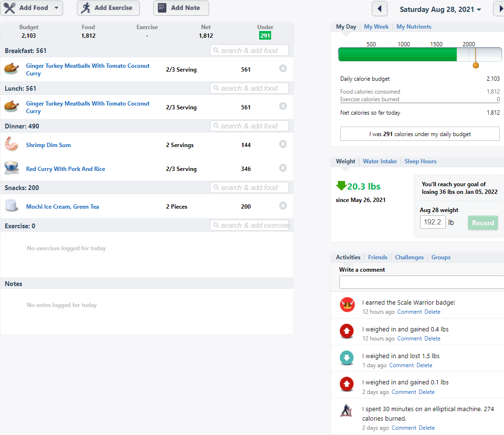
Task: Click the Record weight button
Action: (x=483, y=223)
